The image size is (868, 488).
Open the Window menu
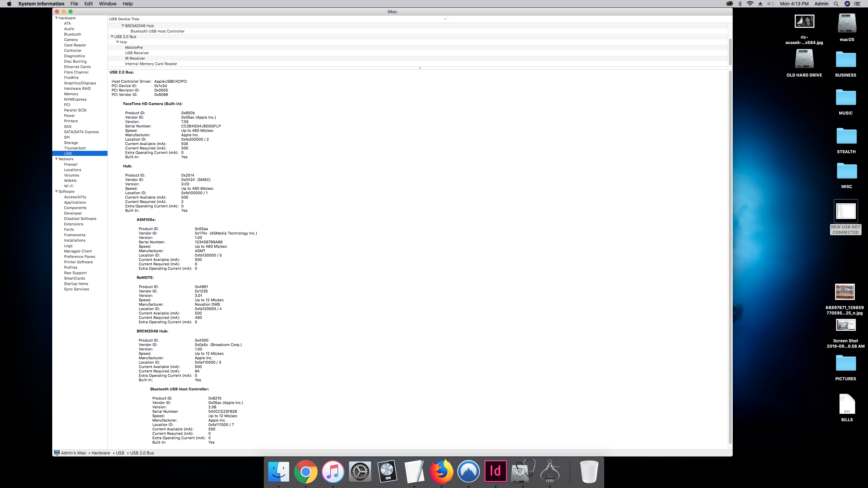pos(107,4)
